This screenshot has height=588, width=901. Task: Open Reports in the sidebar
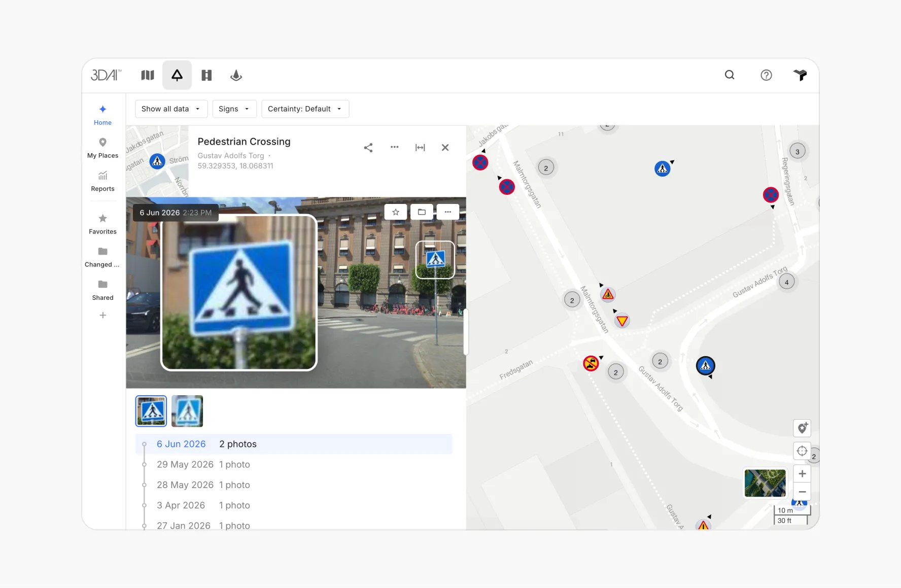[x=102, y=181]
